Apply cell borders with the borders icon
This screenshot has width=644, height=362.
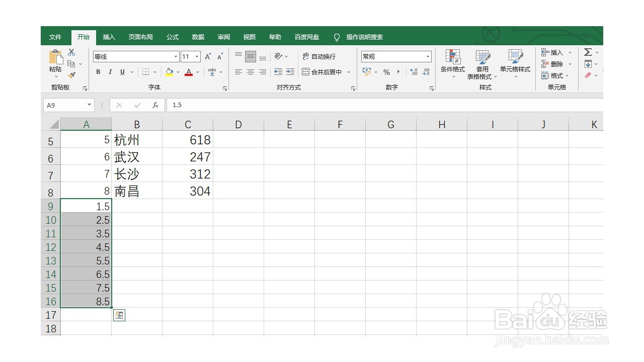pyautogui.click(x=145, y=72)
